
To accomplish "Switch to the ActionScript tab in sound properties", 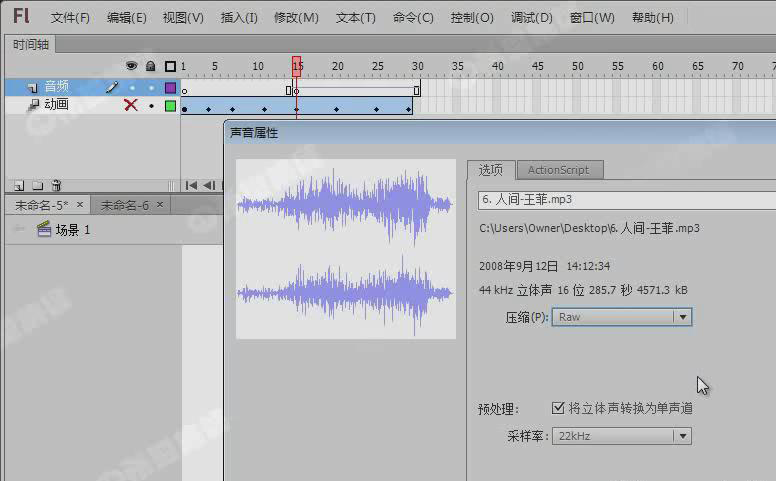I will tap(558, 170).
